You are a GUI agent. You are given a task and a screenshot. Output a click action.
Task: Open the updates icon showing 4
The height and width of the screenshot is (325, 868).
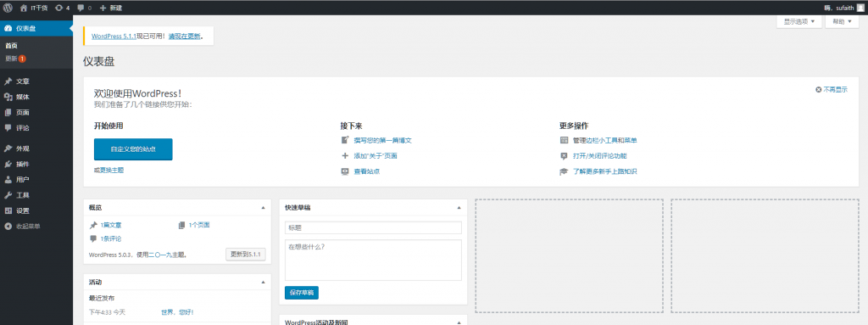(59, 8)
